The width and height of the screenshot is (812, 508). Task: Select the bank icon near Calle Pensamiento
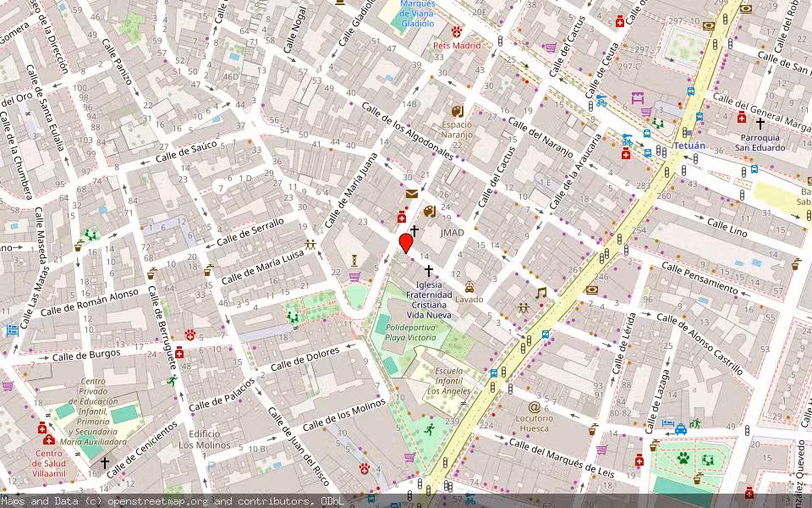pos(594,290)
